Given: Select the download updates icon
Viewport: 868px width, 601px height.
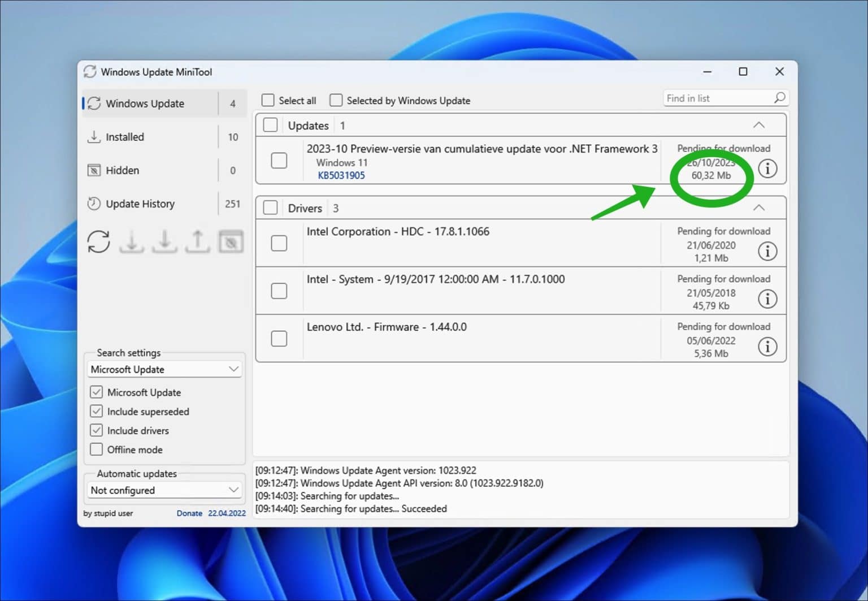Looking at the screenshot, I should click(x=131, y=241).
